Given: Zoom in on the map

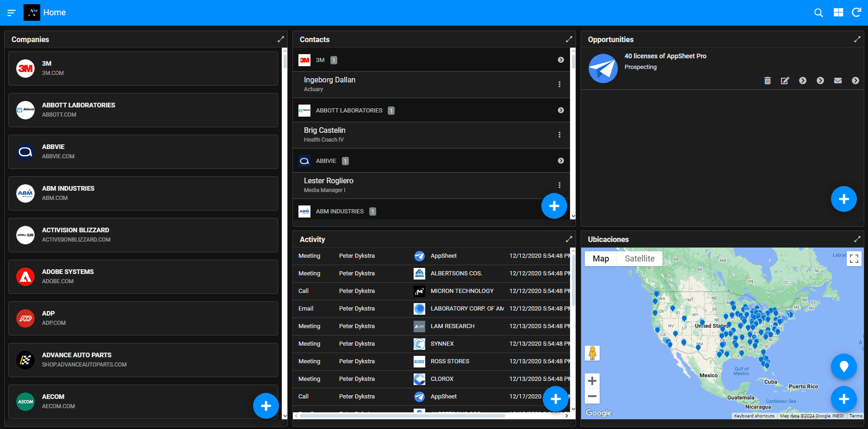Looking at the screenshot, I should tap(592, 381).
